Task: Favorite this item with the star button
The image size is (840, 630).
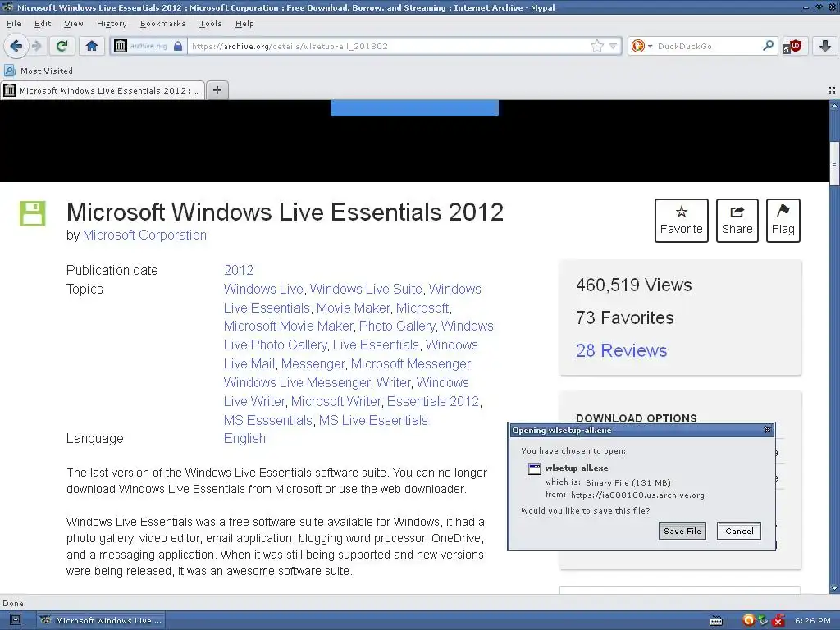Action: (681, 221)
